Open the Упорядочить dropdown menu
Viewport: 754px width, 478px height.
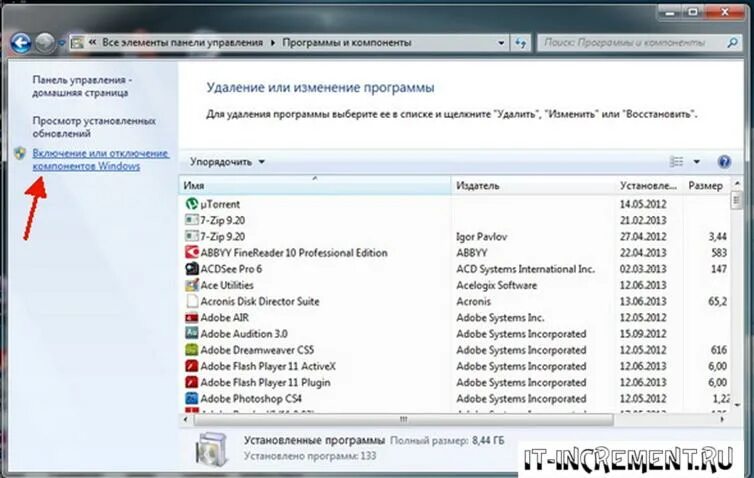pos(227,162)
